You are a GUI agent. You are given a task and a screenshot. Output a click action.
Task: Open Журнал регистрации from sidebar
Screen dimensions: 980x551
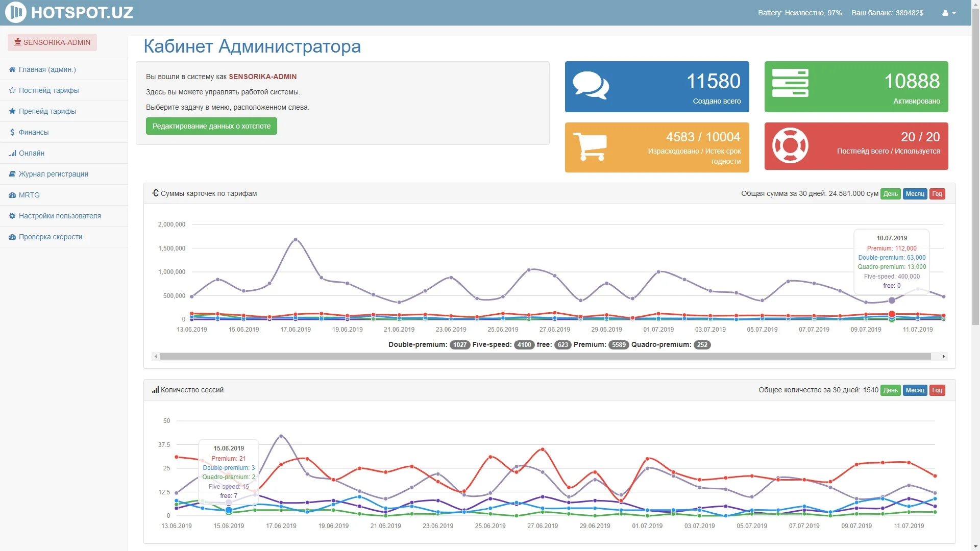click(x=53, y=174)
